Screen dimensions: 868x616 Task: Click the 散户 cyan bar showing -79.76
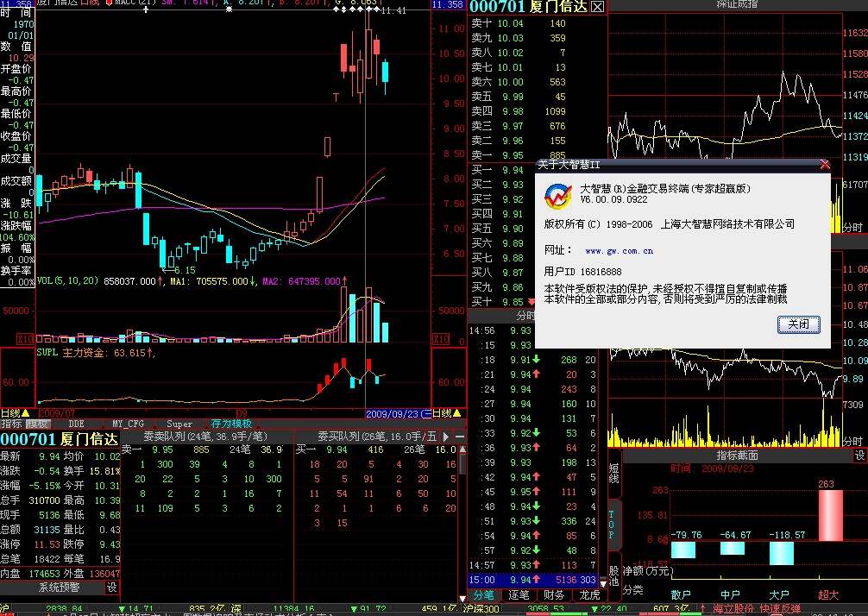pyautogui.click(x=683, y=550)
